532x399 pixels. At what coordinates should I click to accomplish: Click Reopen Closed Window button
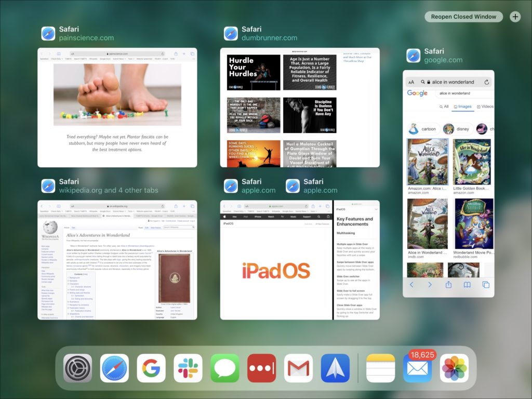(x=463, y=17)
